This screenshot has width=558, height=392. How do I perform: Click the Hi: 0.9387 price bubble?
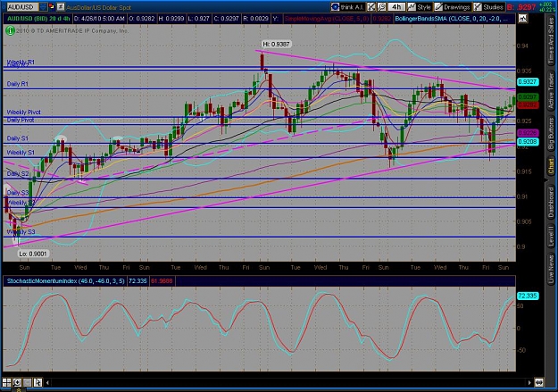[276, 44]
